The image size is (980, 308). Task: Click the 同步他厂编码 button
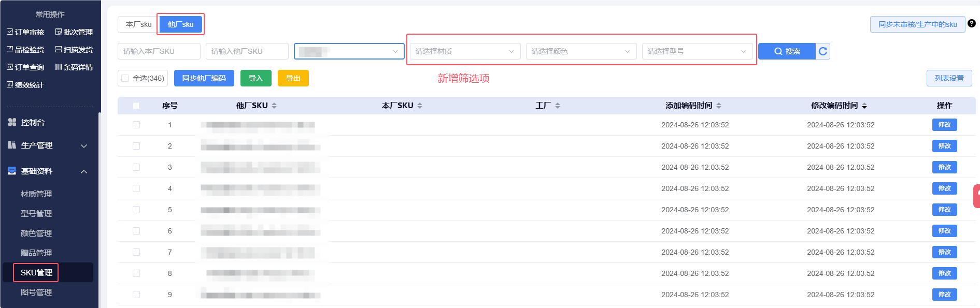[x=204, y=78]
